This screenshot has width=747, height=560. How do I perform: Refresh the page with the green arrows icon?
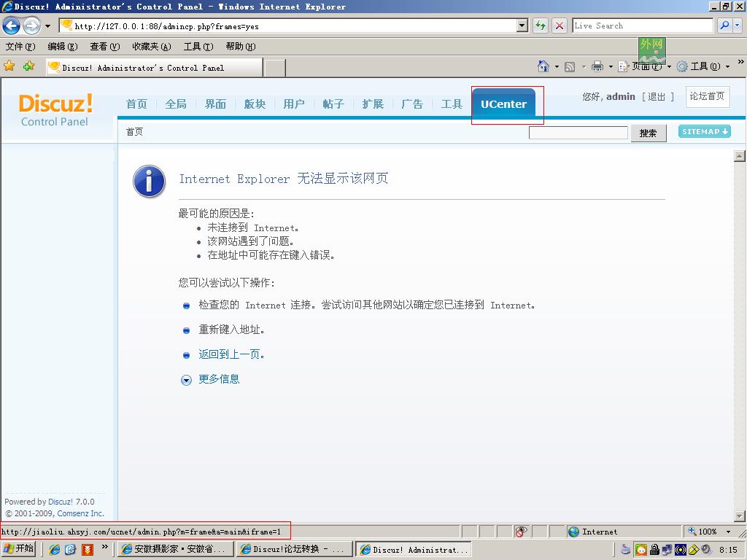(x=541, y=26)
